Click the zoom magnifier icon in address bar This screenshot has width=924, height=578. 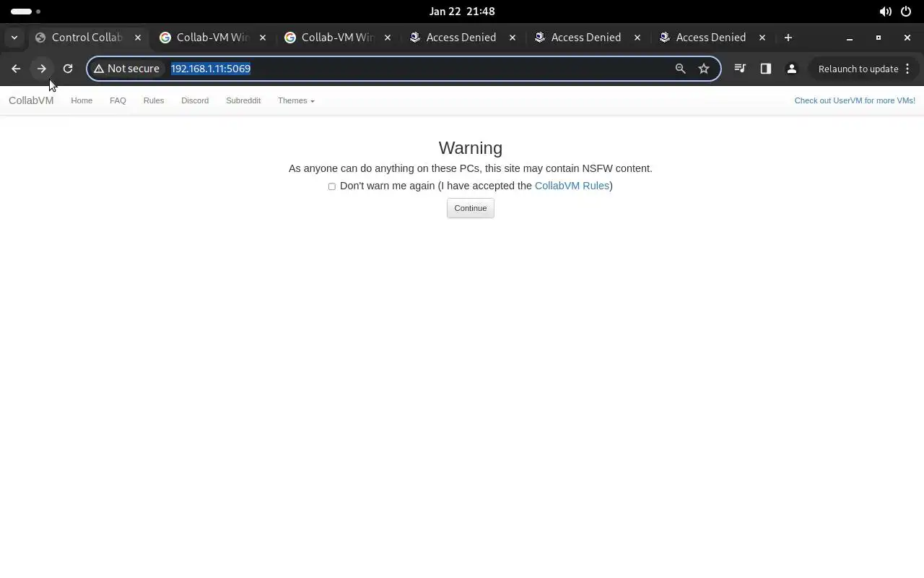[x=680, y=69]
